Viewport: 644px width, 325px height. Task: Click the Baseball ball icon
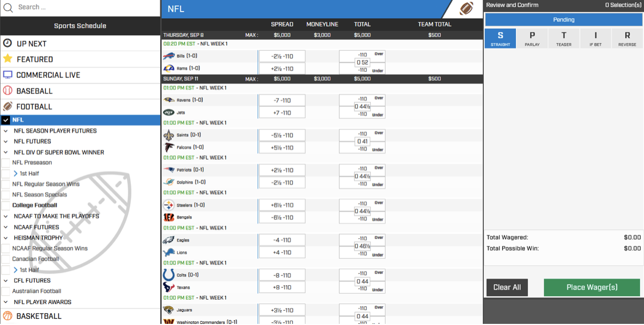click(7, 91)
